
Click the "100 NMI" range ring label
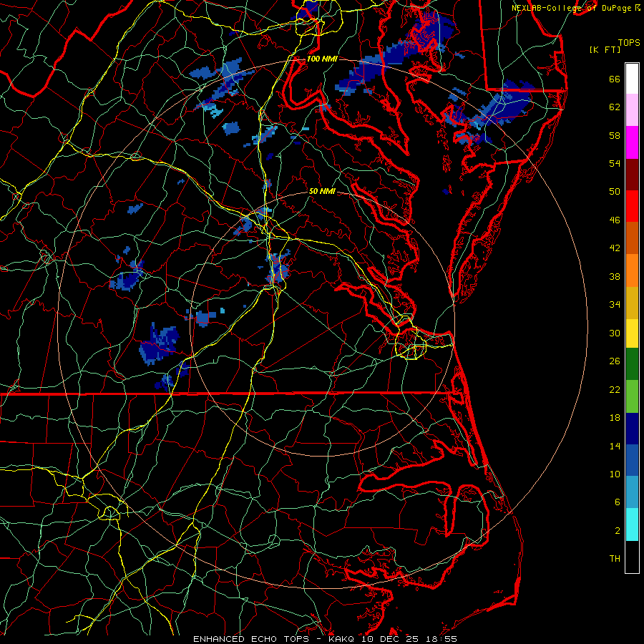(x=322, y=59)
